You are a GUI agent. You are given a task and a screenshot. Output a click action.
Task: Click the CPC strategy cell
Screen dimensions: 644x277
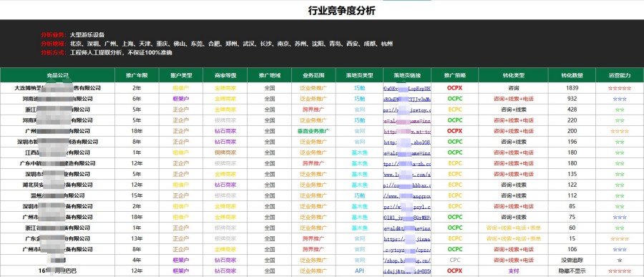455,260
